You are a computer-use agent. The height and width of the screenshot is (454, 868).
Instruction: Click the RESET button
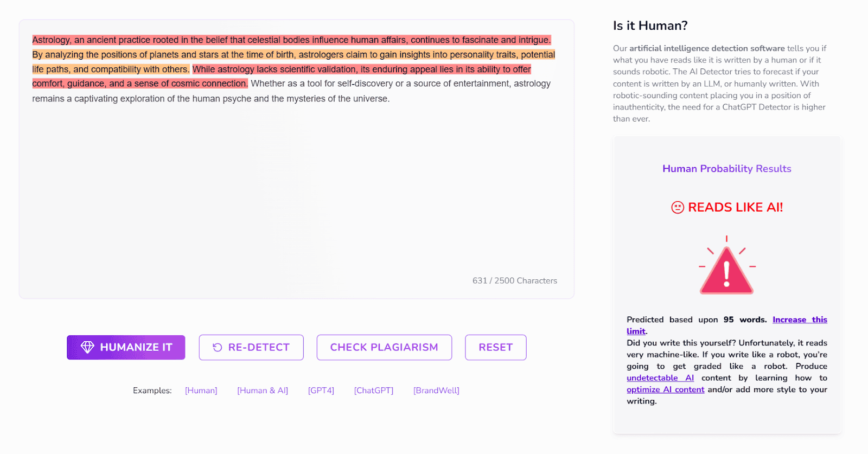tap(496, 347)
